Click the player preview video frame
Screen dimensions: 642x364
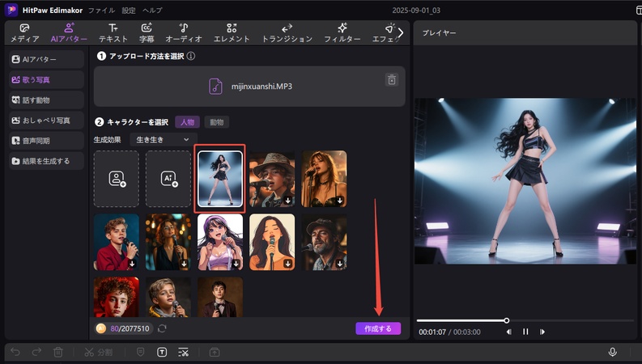click(525, 181)
